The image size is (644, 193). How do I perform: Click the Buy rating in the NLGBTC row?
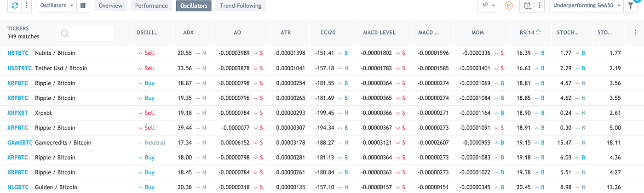tap(147, 187)
